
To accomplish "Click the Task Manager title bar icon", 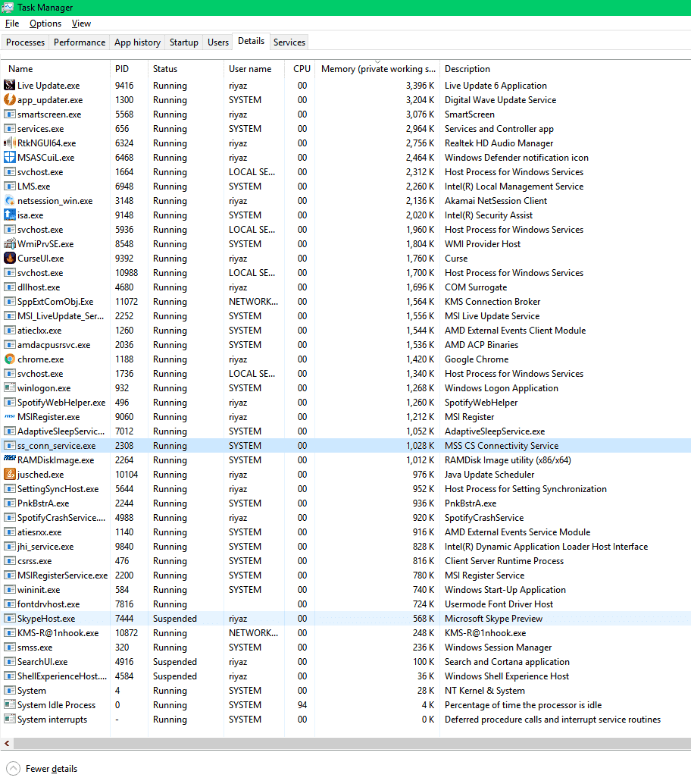I will [x=8, y=8].
